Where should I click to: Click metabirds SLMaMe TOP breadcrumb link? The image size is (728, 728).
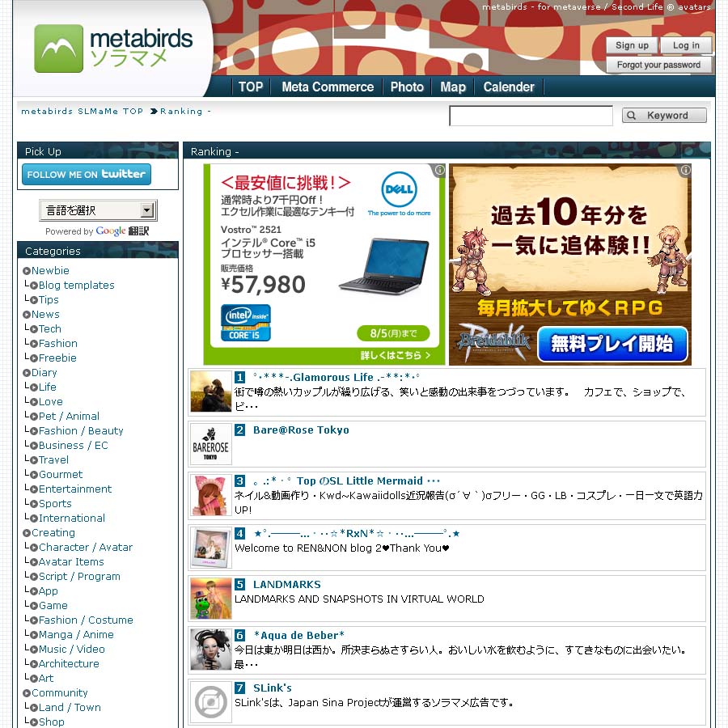[x=83, y=112]
